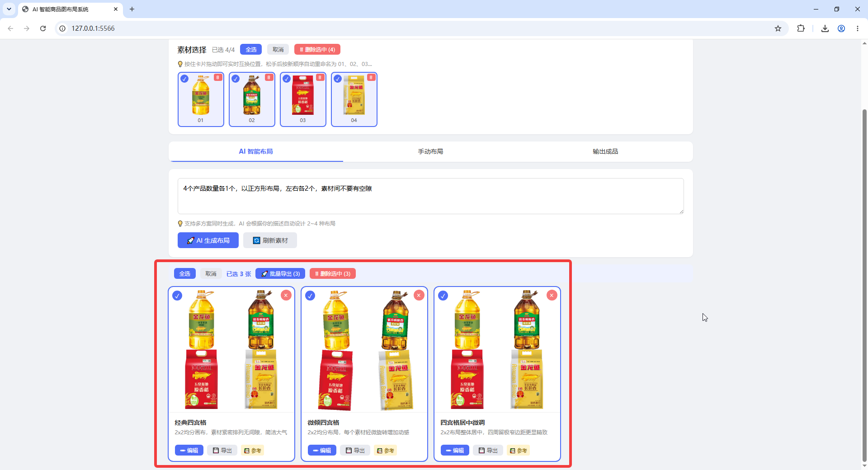Uncheck material card 03 checkmark
The image size is (868, 470).
tap(287, 79)
